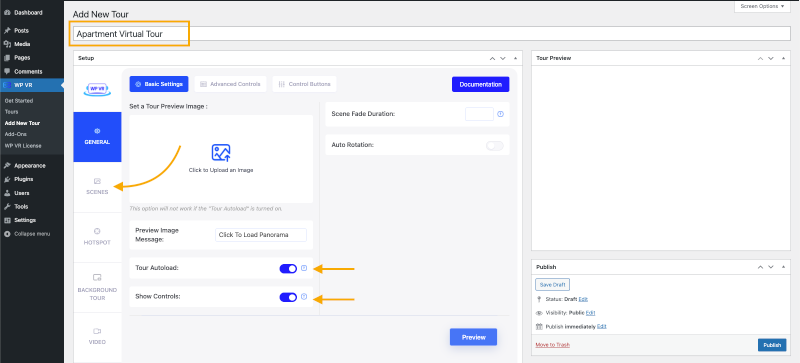Open the Advanced Controls tab
The image size is (800, 363).
click(x=230, y=84)
